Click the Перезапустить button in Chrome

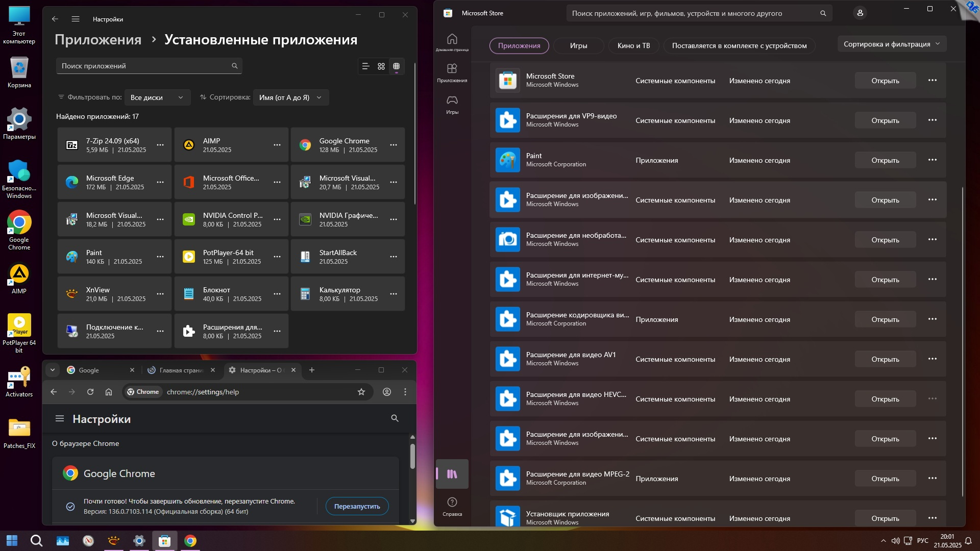[357, 506]
